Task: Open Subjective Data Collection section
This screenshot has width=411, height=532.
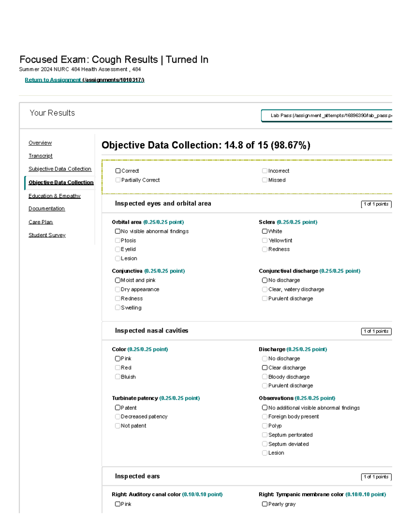Action: click(x=60, y=169)
